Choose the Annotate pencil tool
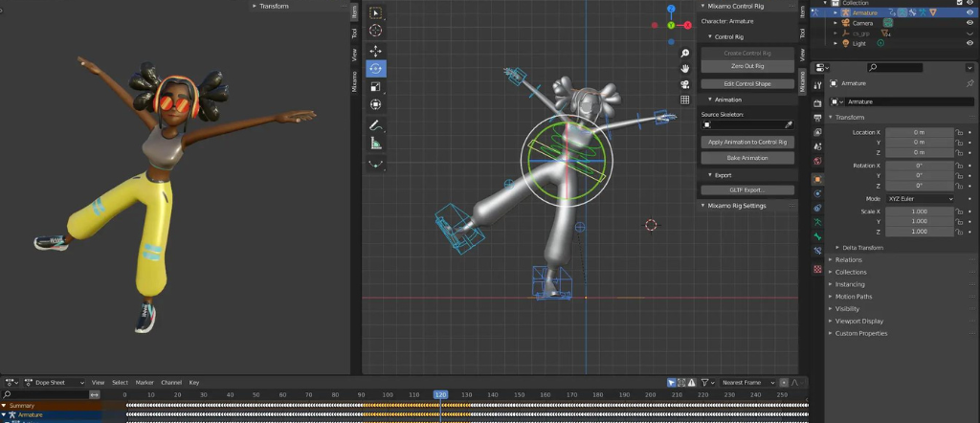 375,125
